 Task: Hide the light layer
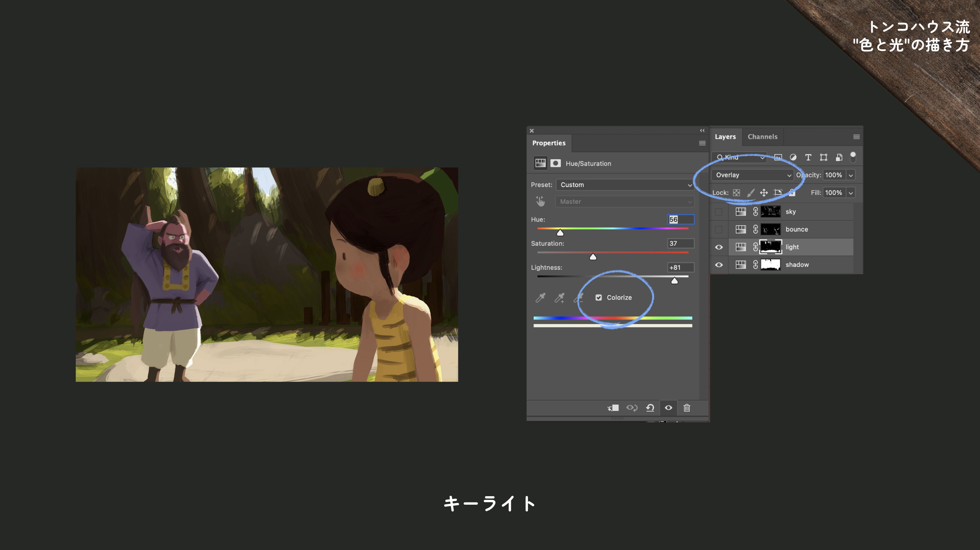coord(719,247)
